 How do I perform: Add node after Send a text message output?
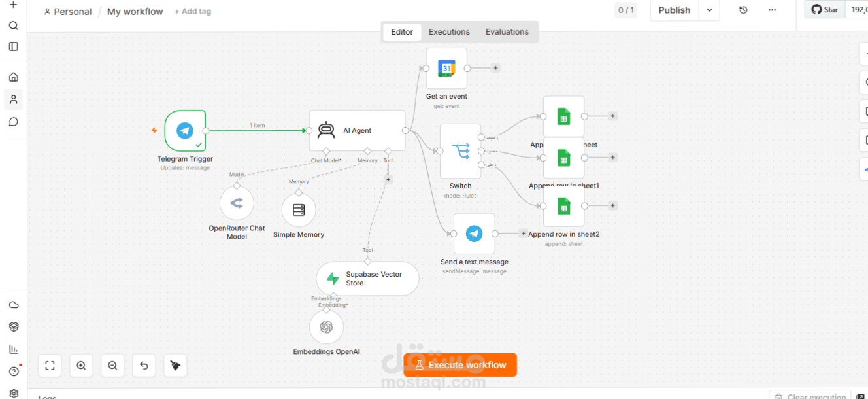523,234
